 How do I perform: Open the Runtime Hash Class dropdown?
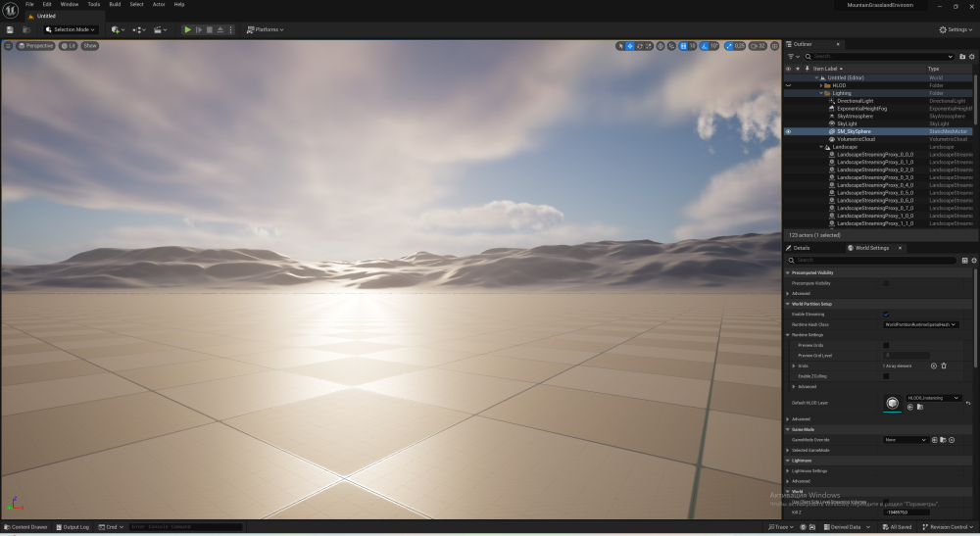(x=920, y=325)
